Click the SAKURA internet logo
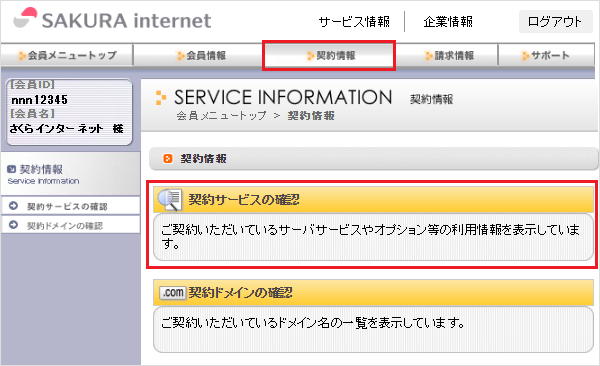Viewport: 600px width, 366px height. (112, 20)
